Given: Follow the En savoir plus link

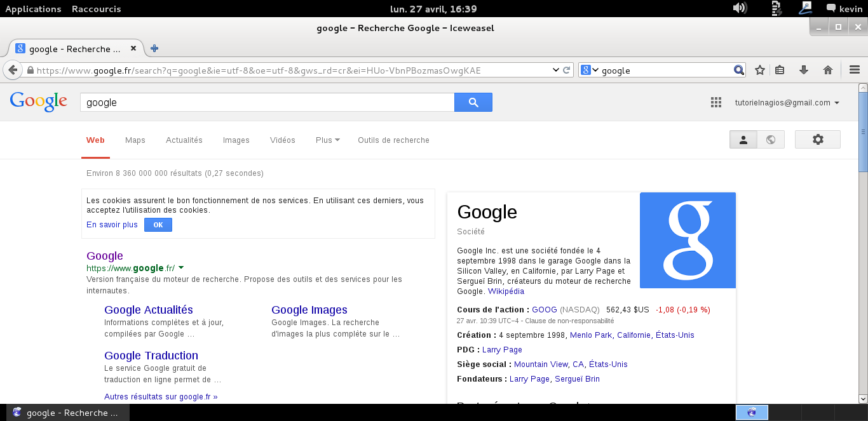Looking at the screenshot, I should coord(112,225).
